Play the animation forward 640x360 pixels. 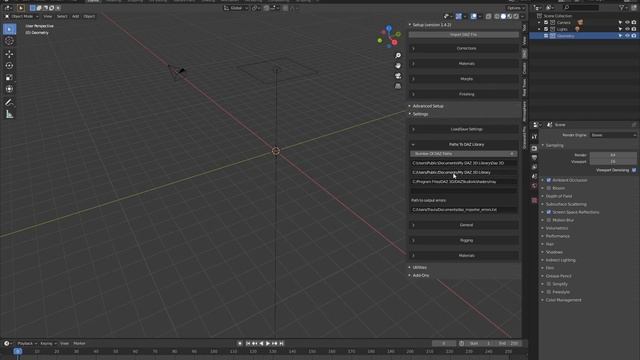[268, 344]
